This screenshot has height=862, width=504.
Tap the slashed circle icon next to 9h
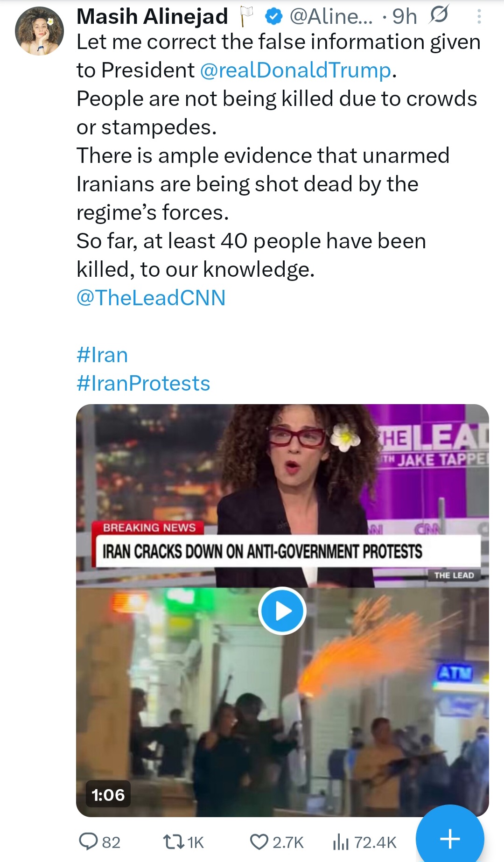pos(439,15)
